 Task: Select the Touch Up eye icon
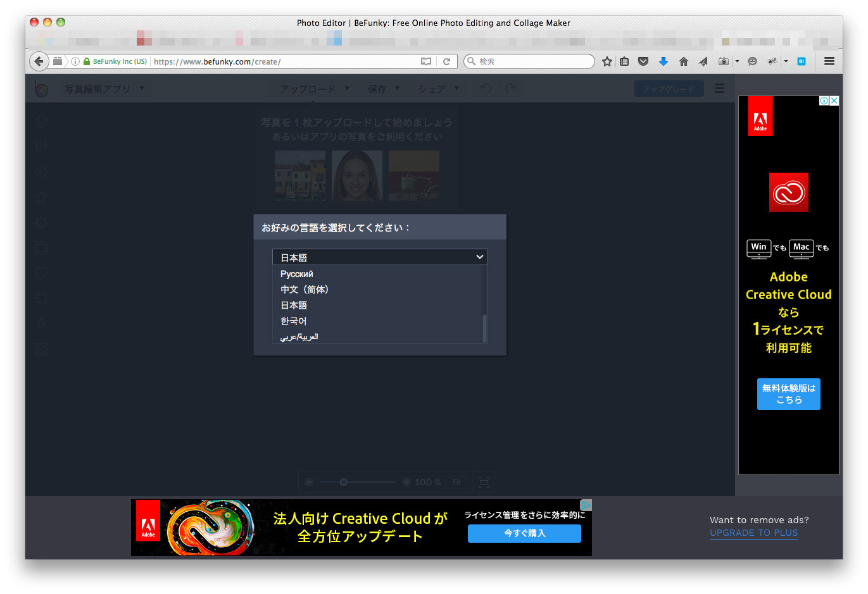pyautogui.click(x=41, y=172)
